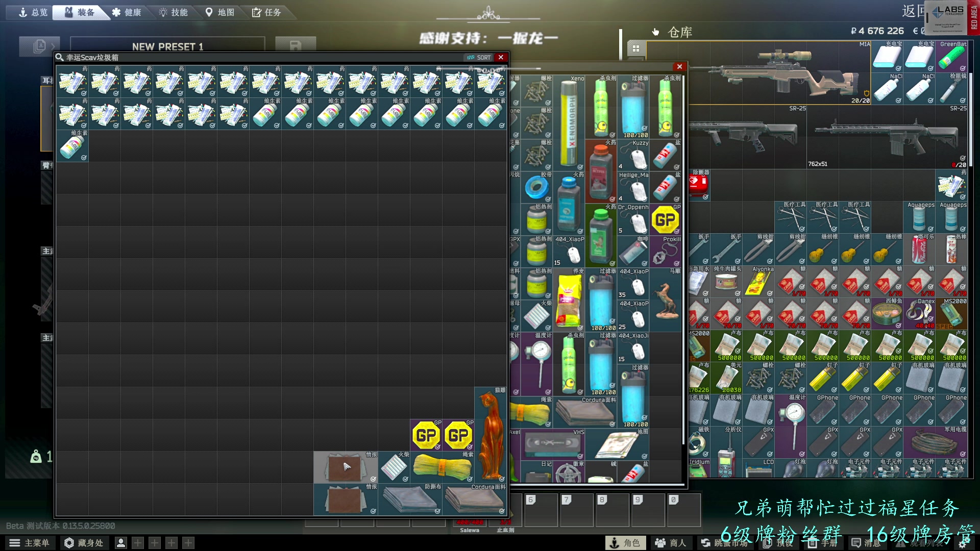This screenshot has height=551, width=980.
Task: Open the 商人 traders screen
Action: 670,543
